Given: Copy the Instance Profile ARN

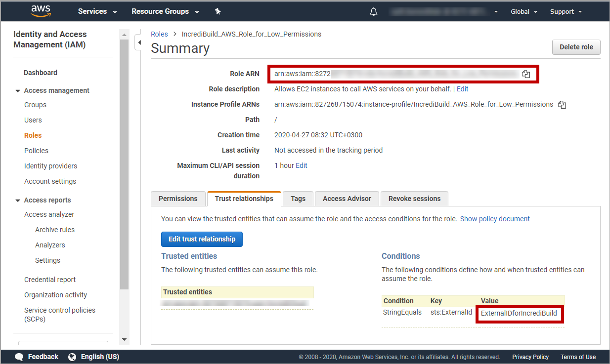Looking at the screenshot, I should coord(562,105).
